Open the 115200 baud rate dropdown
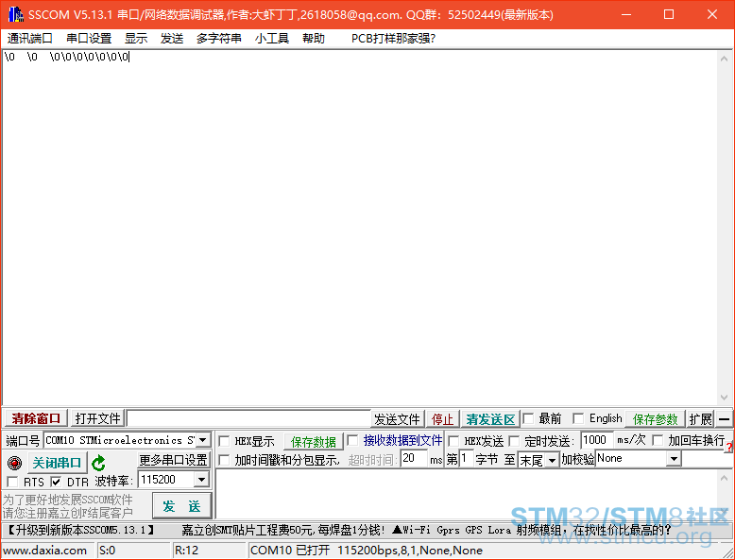Screen dimensions: 735x560 coord(201,480)
